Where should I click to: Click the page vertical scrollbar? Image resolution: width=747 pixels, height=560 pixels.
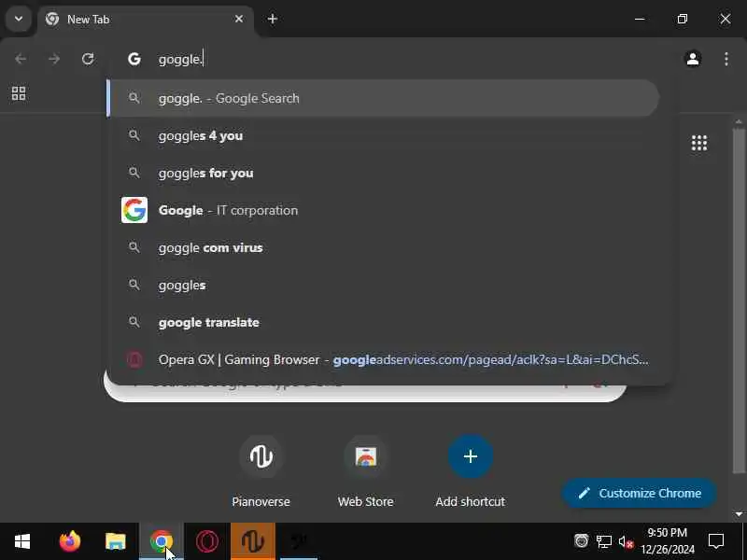click(739, 300)
